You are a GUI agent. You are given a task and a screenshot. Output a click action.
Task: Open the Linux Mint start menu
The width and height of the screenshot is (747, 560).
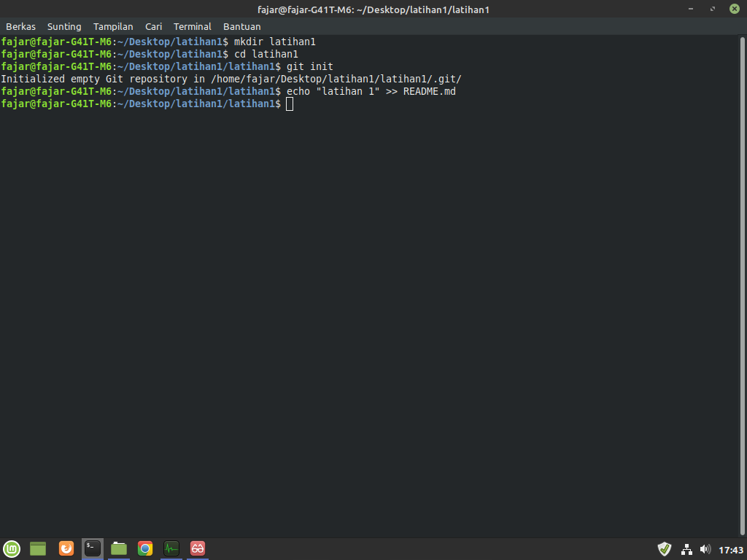(12, 548)
